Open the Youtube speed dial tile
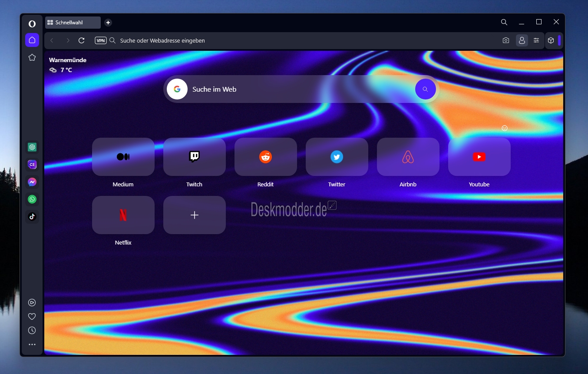The height and width of the screenshot is (374, 588). 479,157
